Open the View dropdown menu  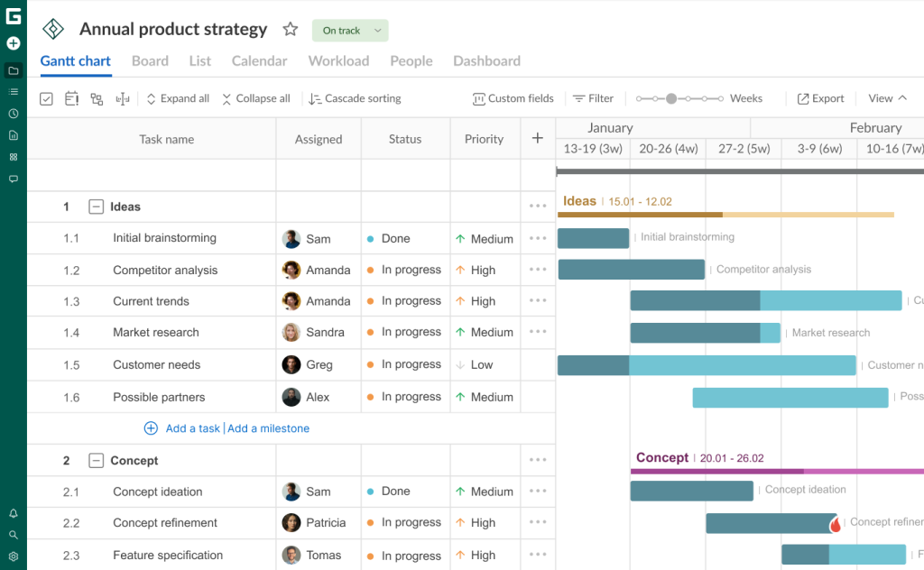tap(885, 98)
